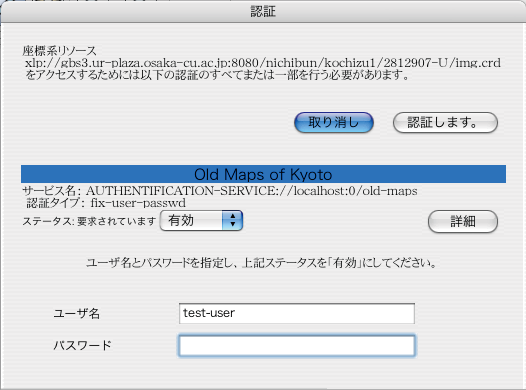Focus the ユーザ名 field containing test-user

[x=297, y=314]
